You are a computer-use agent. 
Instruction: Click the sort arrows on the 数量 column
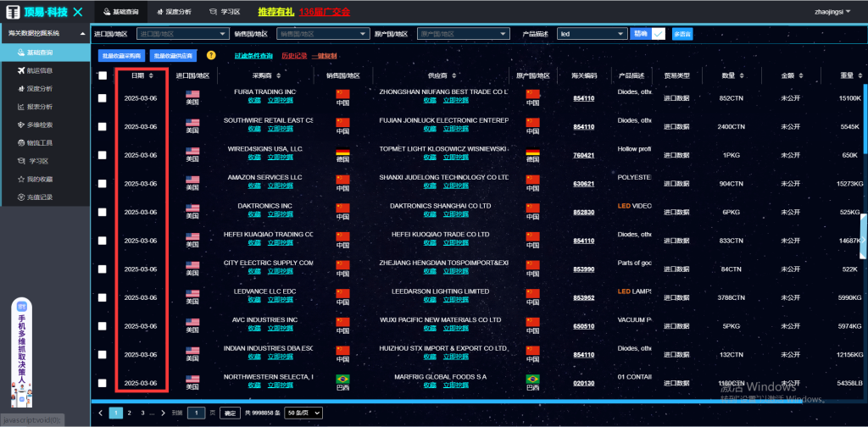(x=741, y=75)
